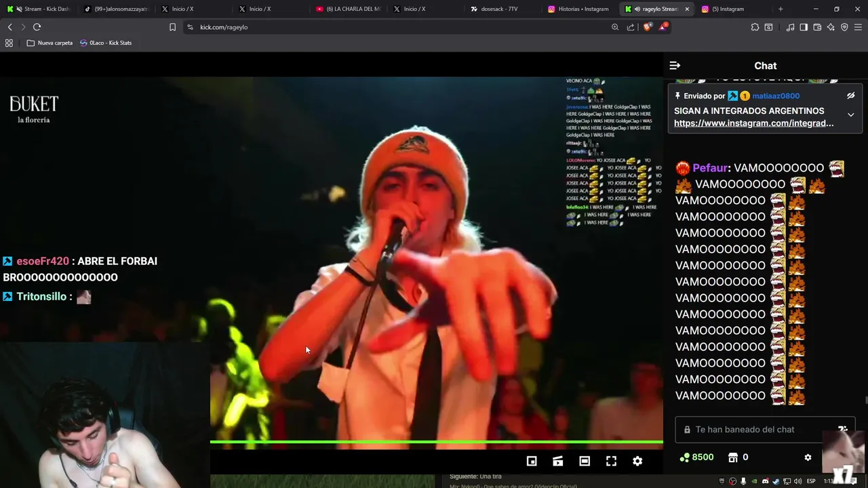The height and width of the screenshot is (488, 868).
Task: Switch to the dosesack - 7TV tab
Action: pyautogui.click(x=502, y=9)
